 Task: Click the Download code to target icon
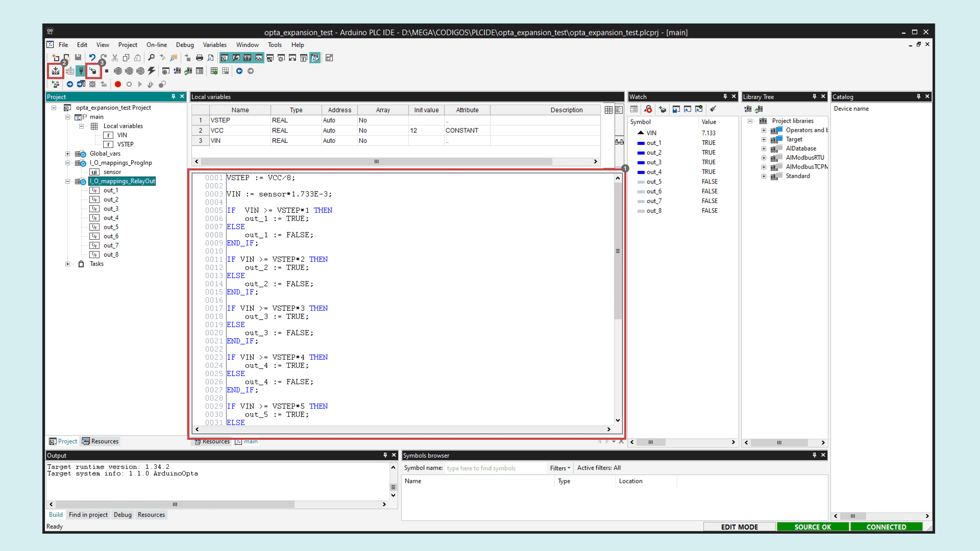point(93,71)
